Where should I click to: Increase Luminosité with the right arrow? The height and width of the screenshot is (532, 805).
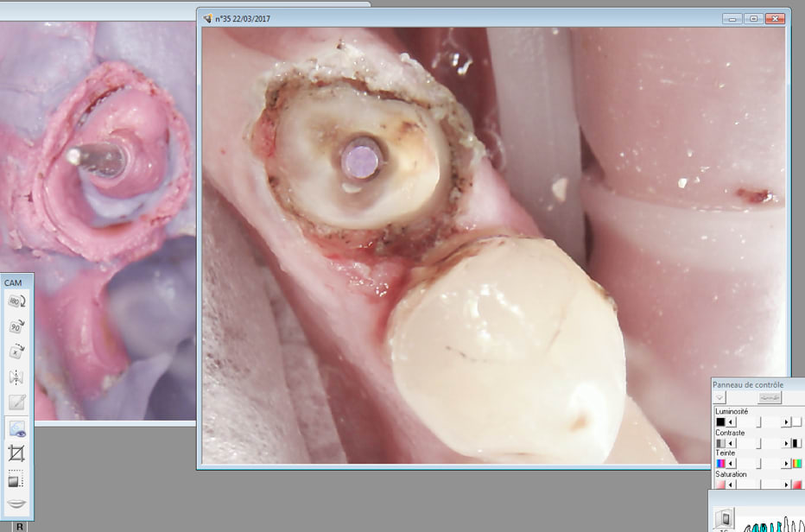coord(786,422)
